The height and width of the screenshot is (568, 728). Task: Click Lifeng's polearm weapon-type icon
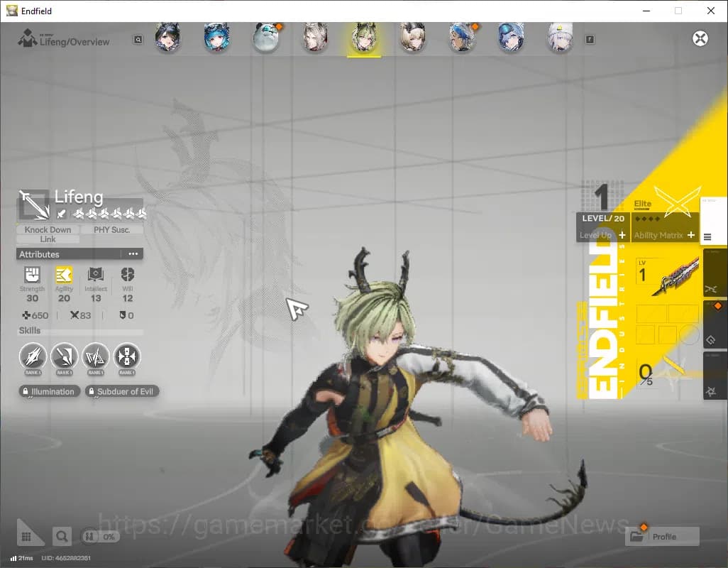click(33, 204)
